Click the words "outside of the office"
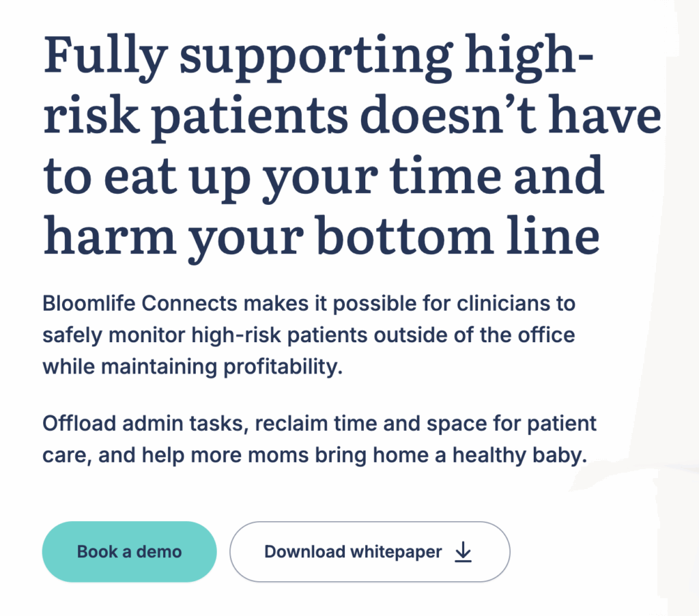Viewport: 699px width, 616px height. 474,335
